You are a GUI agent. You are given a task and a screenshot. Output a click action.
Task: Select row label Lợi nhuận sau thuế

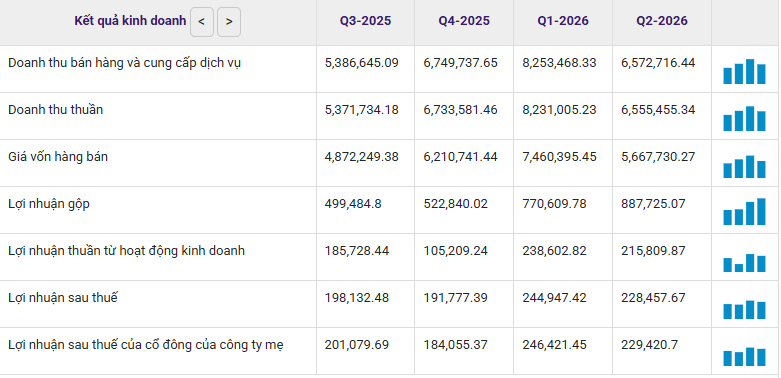tap(63, 298)
